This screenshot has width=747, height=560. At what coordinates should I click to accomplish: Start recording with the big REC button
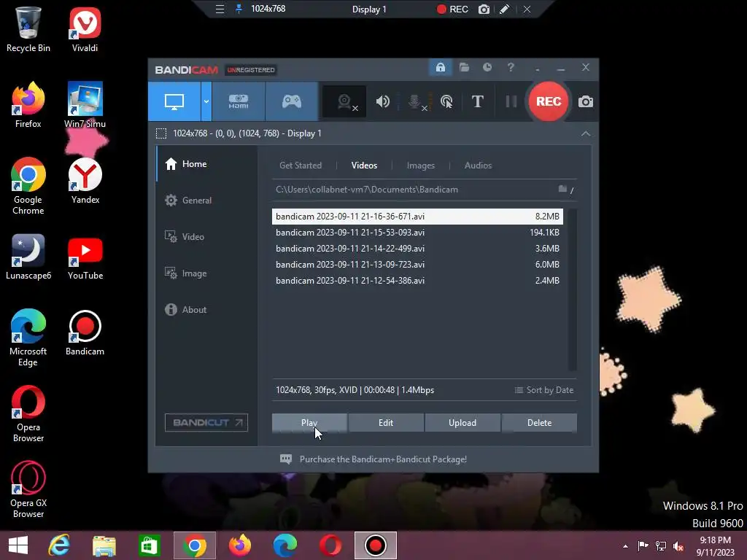[x=549, y=101]
